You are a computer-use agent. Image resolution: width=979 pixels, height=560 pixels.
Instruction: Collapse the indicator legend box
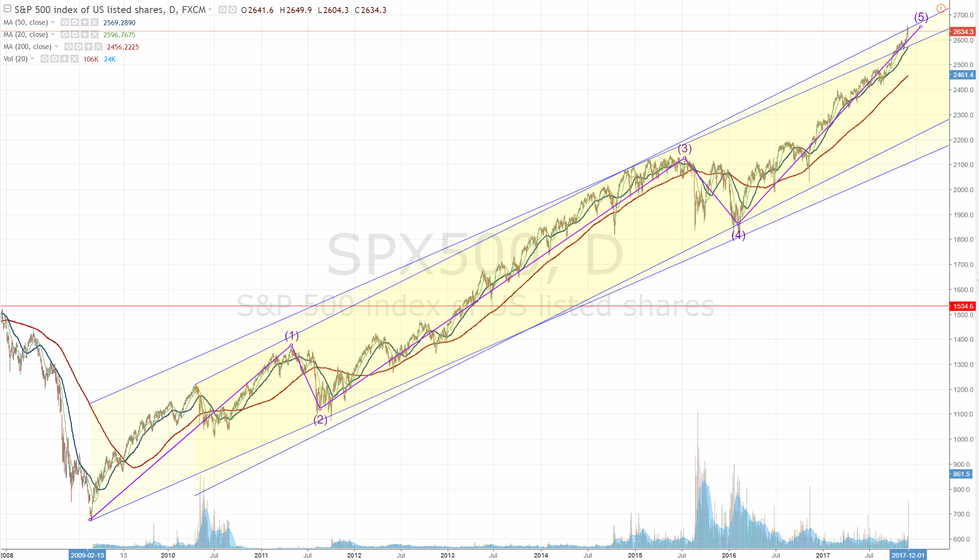click(x=7, y=9)
